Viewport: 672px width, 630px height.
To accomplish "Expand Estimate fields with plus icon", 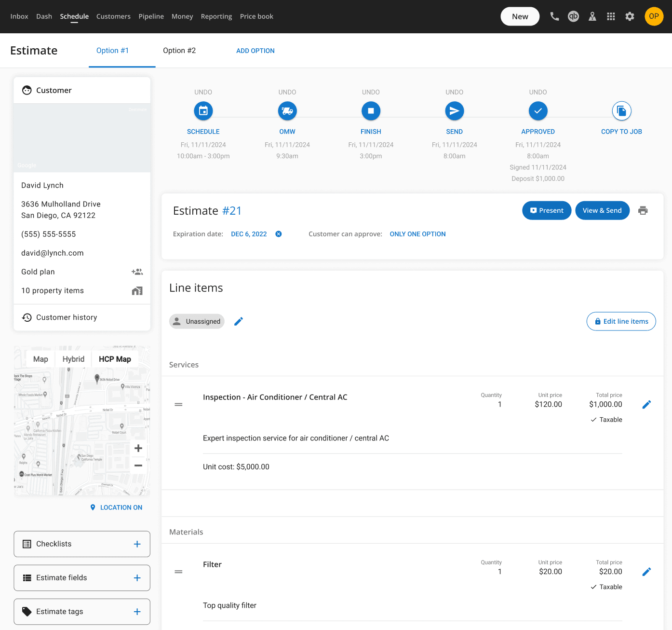I will 137,578.
